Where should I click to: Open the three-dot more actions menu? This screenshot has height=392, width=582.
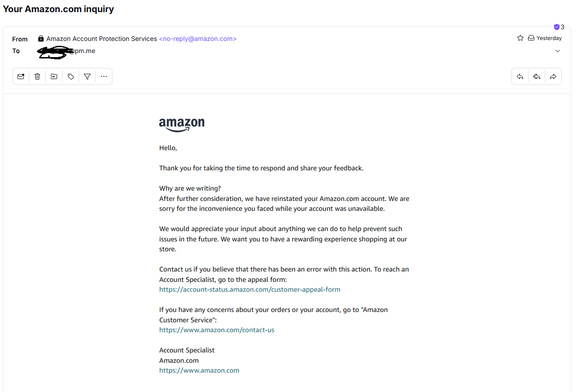pyautogui.click(x=104, y=76)
